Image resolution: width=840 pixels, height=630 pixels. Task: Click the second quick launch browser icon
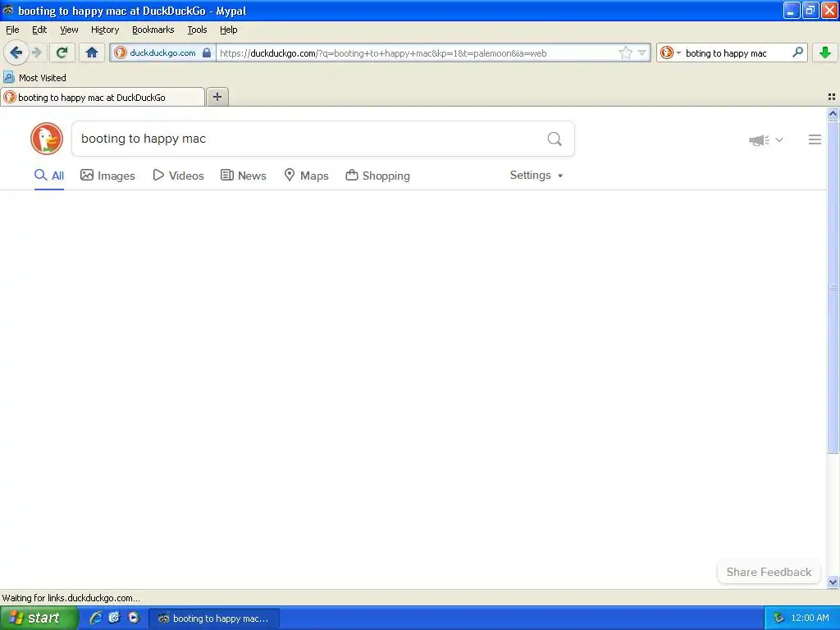pyautogui.click(x=115, y=618)
